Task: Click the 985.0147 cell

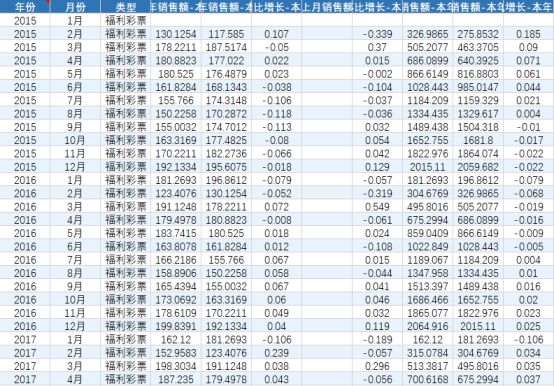Action: (478, 87)
